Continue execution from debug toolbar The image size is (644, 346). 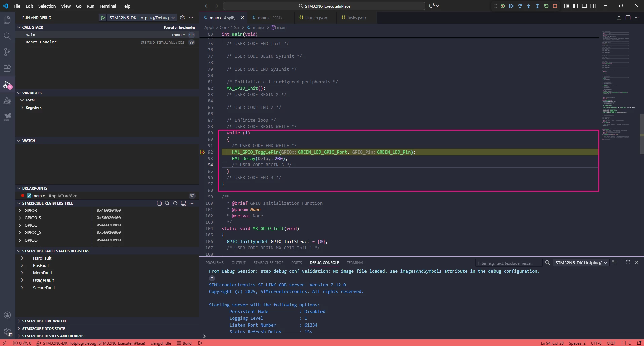pos(511,6)
